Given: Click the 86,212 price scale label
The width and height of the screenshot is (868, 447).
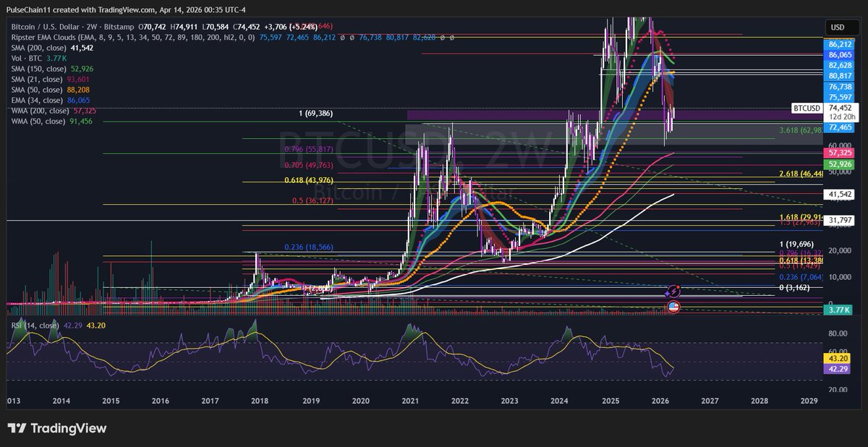Looking at the screenshot, I should pyautogui.click(x=839, y=45).
